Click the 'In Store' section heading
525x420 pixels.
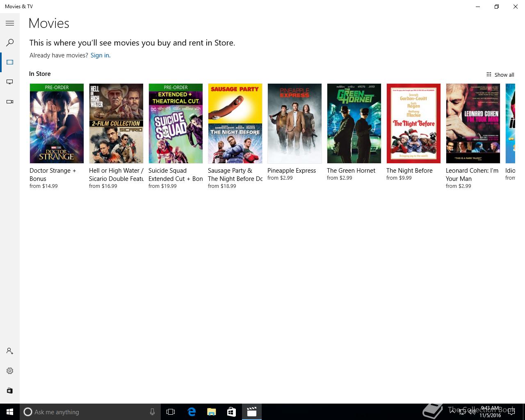tap(40, 74)
